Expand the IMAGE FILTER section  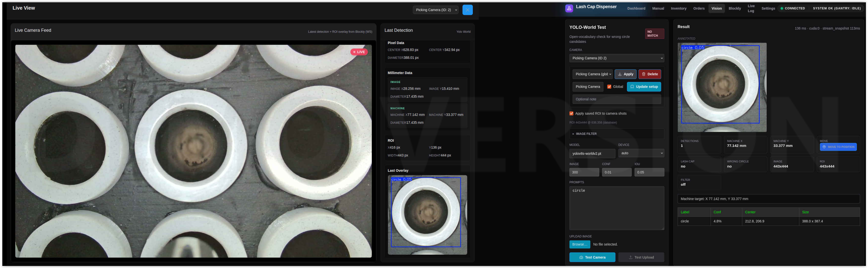coord(616,134)
